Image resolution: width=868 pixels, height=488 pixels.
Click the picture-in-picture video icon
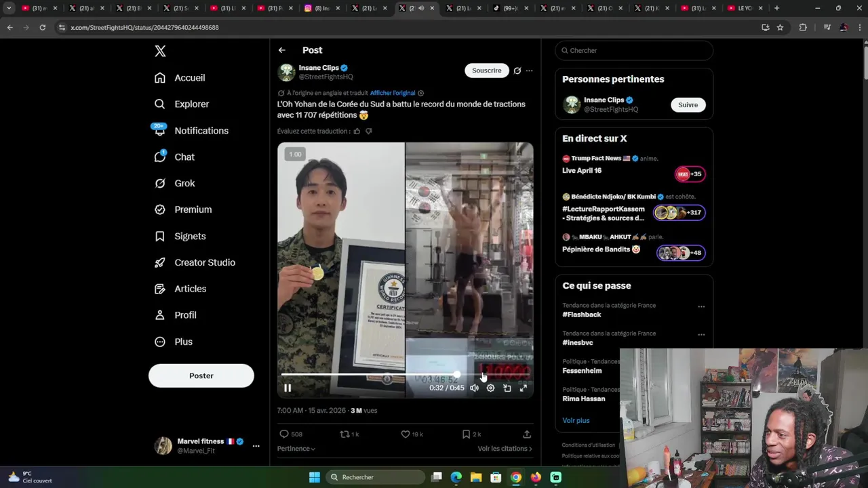coord(507,388)
